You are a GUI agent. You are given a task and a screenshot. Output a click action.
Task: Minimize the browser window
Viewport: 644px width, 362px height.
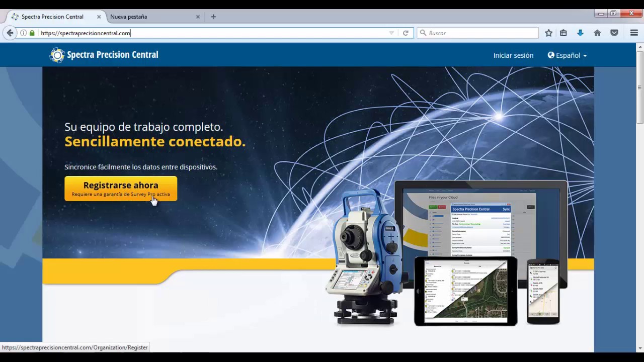click(601, 14)
